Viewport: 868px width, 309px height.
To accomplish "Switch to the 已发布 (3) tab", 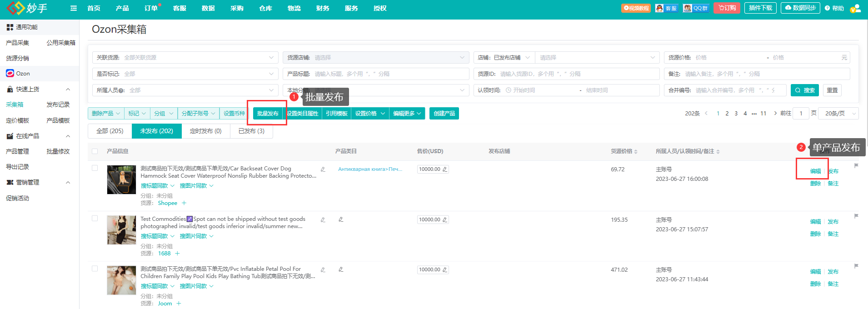I will click(x=251, y=131).
